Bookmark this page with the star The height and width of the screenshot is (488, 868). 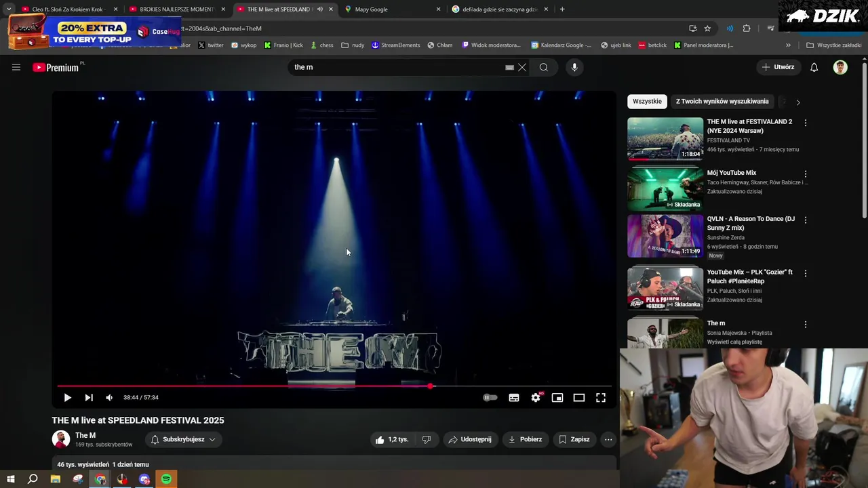click(x=707, y=28)
